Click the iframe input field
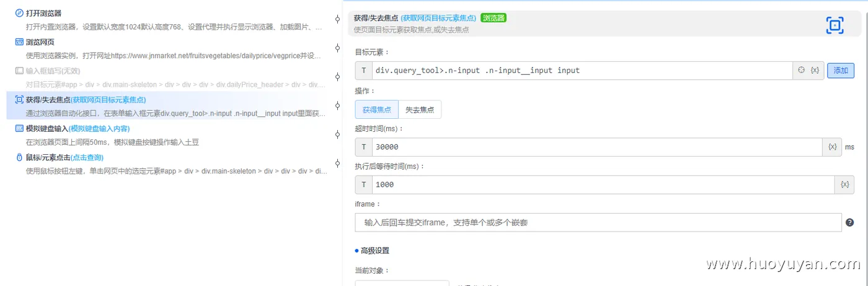This screenshot has width=868, height=286. coord(598,222)
